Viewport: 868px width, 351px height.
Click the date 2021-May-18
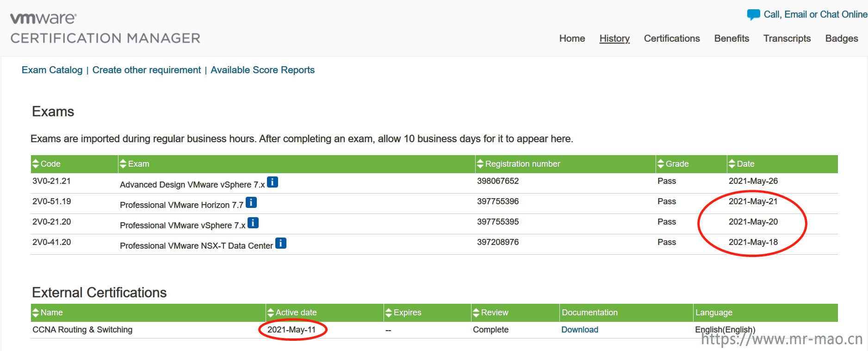pyautogui.click(x=753, y=242)
